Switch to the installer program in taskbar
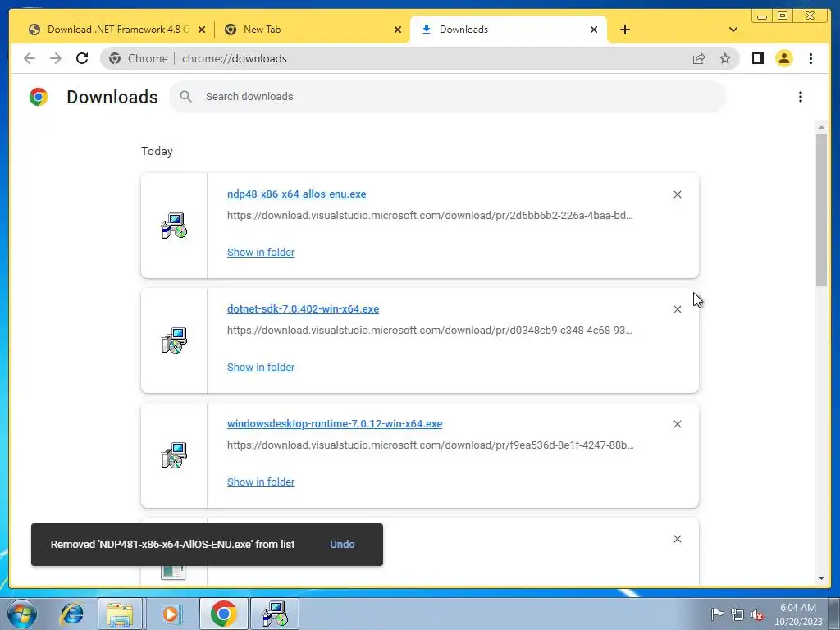 pyautogui.click(x=275, y=614)
